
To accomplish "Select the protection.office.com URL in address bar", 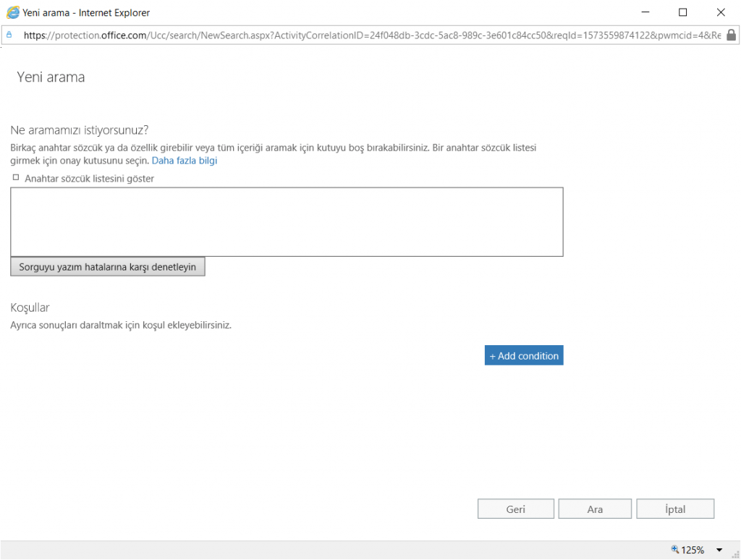I will pyautogui.click(x=362, y=35).
